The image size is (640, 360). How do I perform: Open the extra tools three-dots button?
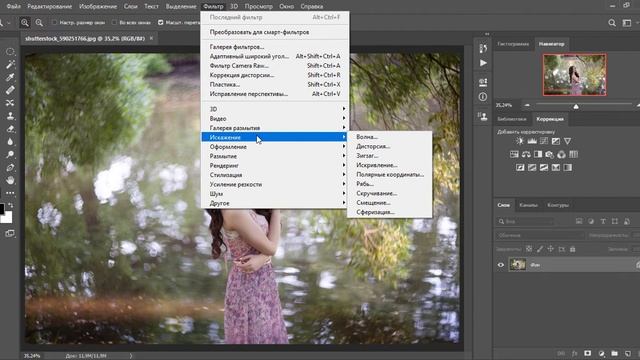pos(10,193)
